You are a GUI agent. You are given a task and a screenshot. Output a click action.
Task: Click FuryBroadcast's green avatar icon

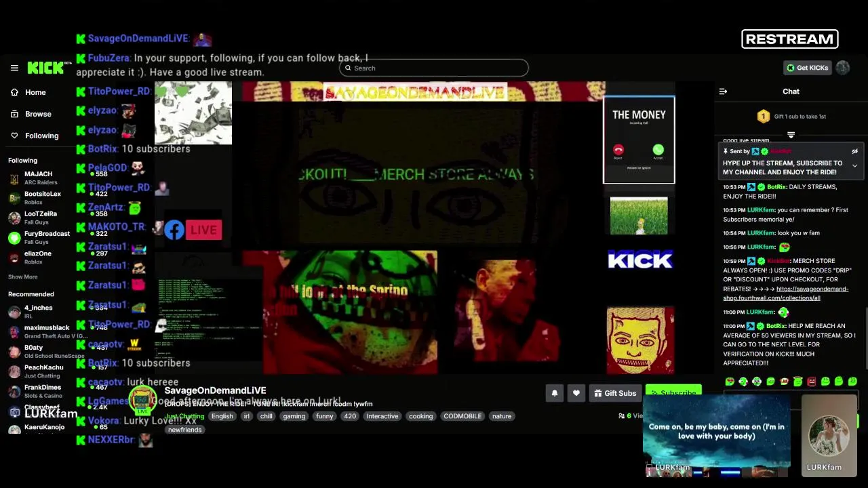(x=14, y=238)
